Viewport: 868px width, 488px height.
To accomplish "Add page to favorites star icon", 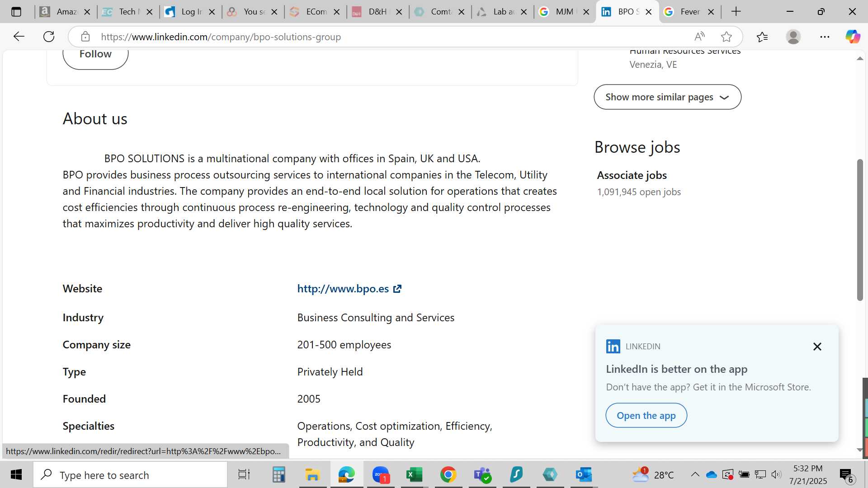I will click(x=726, y=37).
